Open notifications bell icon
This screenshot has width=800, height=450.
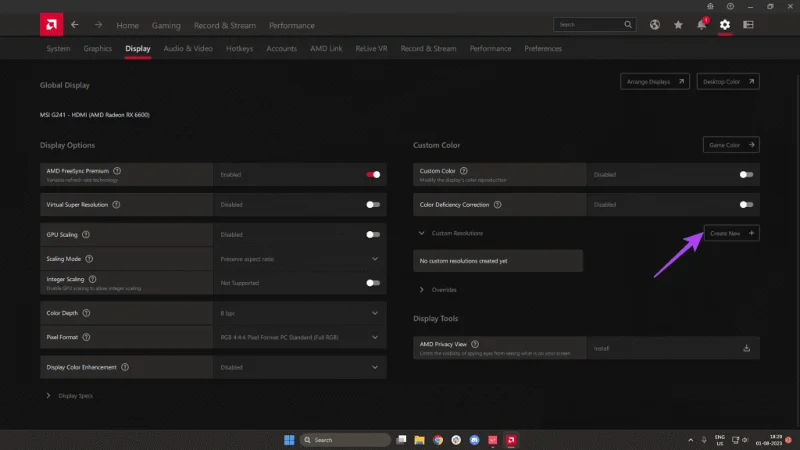point(702,24)
